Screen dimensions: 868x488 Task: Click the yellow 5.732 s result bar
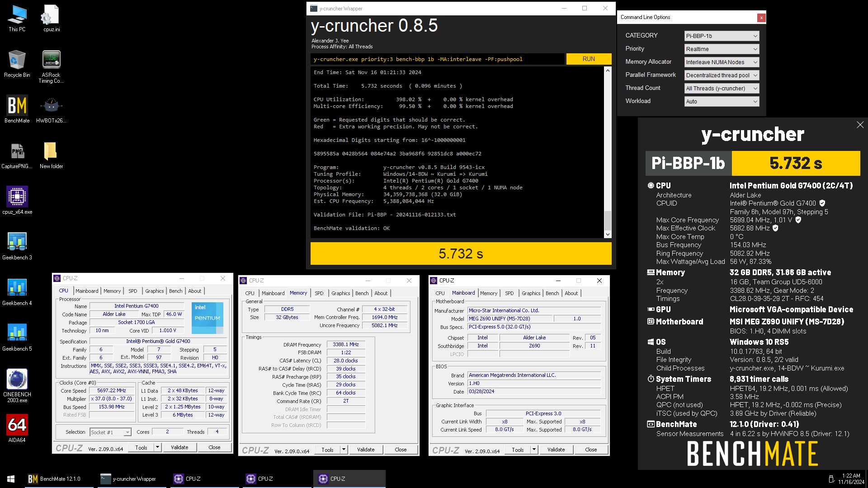pyautogui.click(x=461, y=253)
